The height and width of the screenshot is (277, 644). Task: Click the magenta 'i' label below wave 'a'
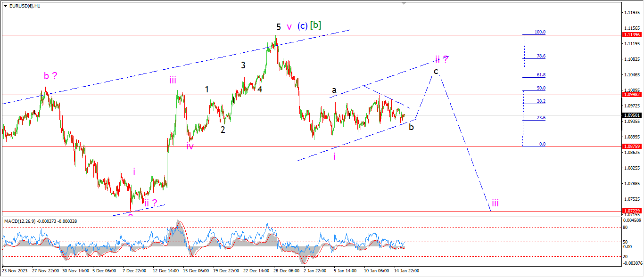coord(335,156)
